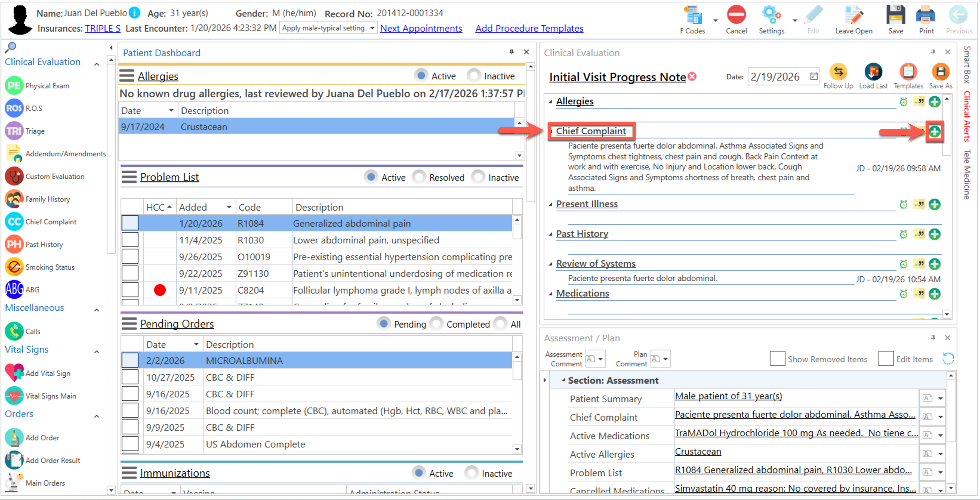Click the Next Appointments link
This screenshot has width=980, height=500.
tap(421, 29)
